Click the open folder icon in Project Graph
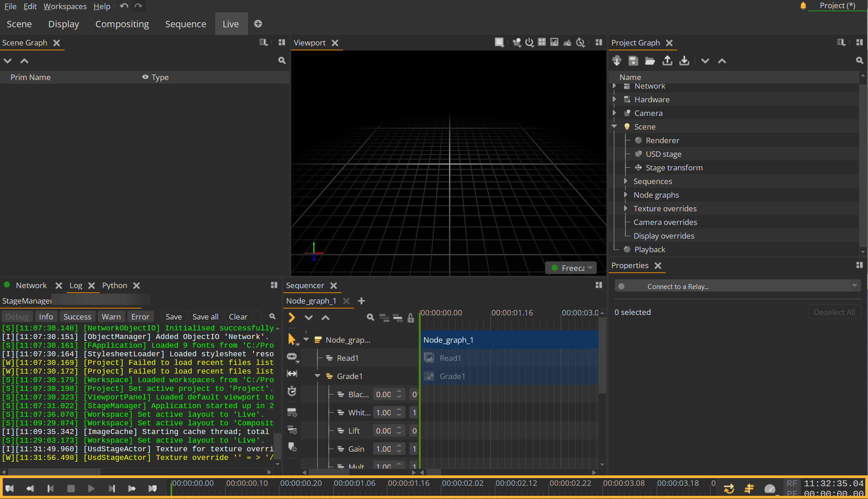The image size is (868, 499). (650, 61)
